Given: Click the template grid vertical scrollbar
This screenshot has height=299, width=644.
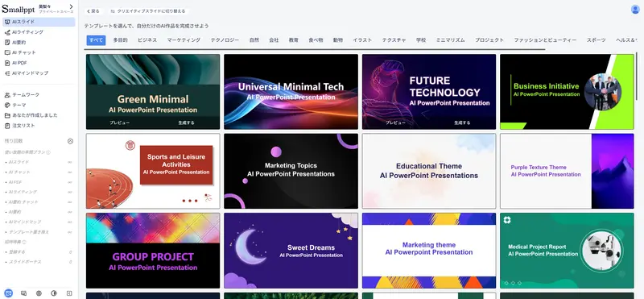Looking at the screenshot, I should pos(637,76).
